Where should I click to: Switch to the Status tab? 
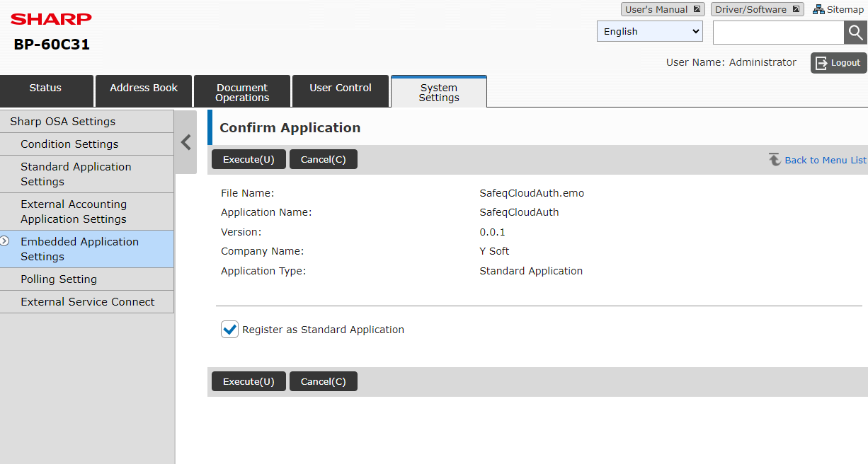click(x=46, y=88)
